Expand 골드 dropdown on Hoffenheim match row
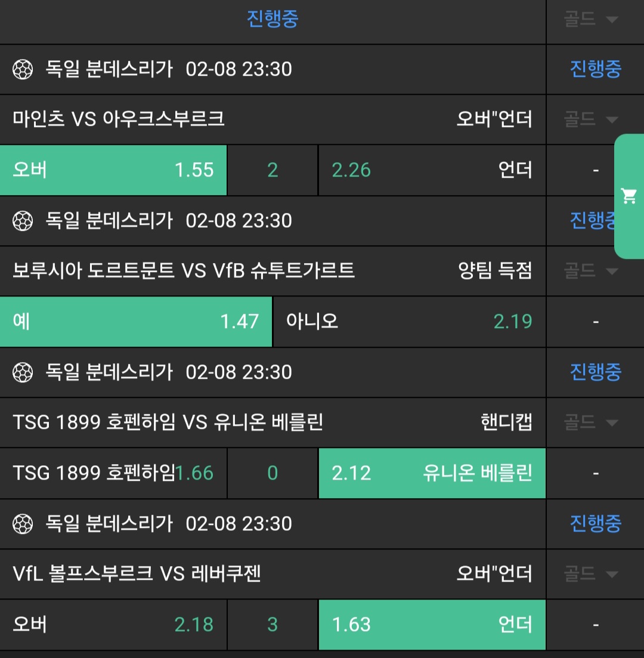644x658 pixels. (x=590, y=423)
